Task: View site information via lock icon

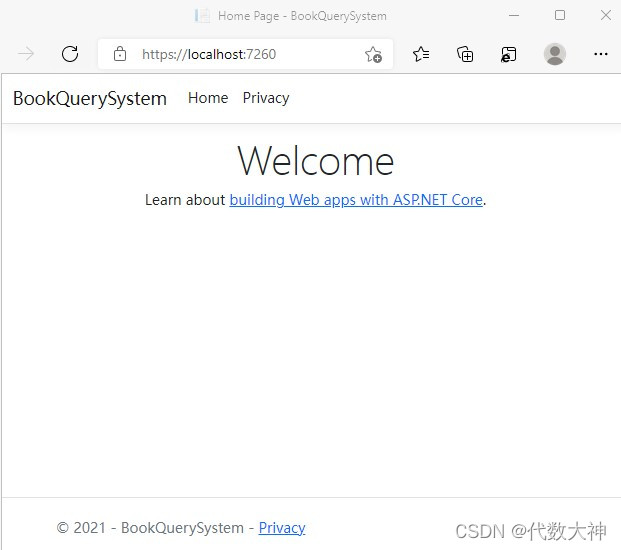Action: point(120,54)
